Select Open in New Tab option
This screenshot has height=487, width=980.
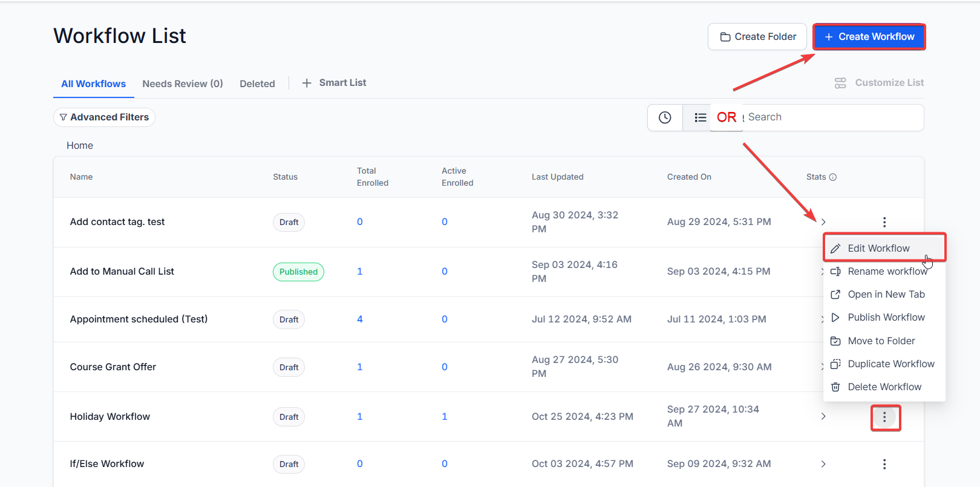pos(884,294)
